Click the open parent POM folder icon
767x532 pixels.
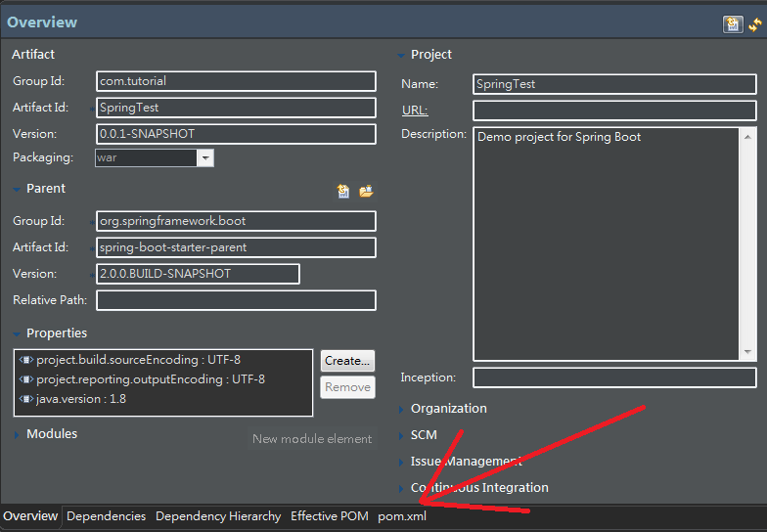coord(366,192)
